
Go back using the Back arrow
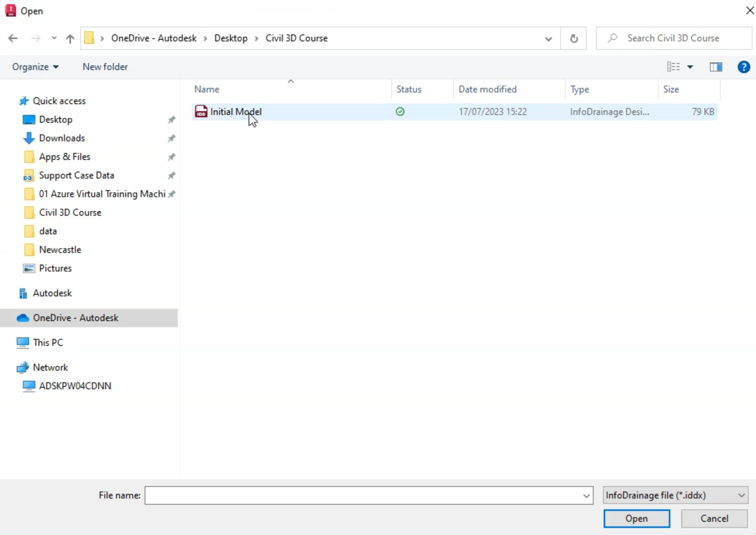13,38
